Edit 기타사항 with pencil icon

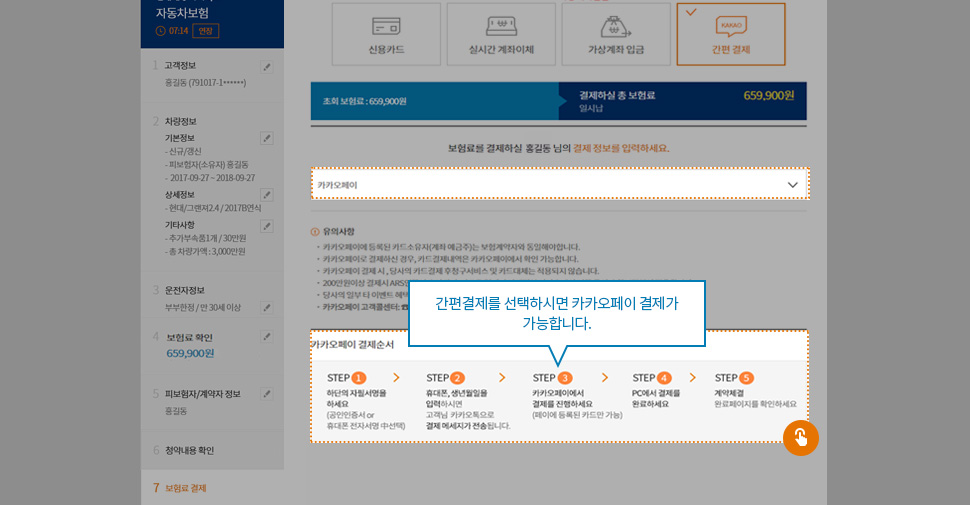pyautogui.click(x=267, y=226)
